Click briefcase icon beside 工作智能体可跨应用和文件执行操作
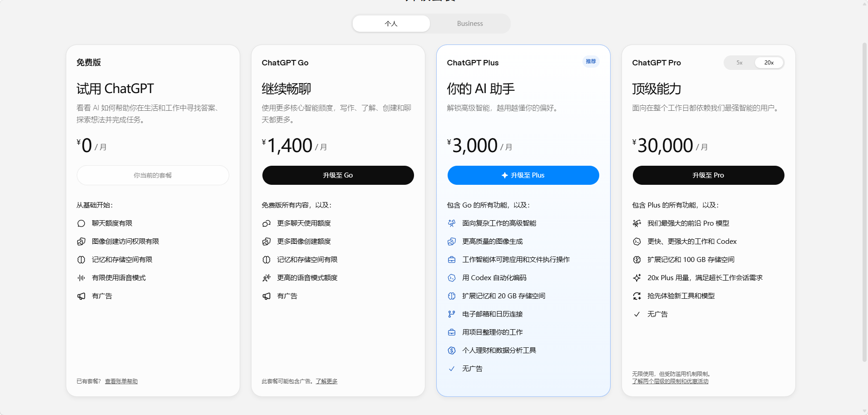The height and width of the screenshot is (415, 868). pos(452,260)
